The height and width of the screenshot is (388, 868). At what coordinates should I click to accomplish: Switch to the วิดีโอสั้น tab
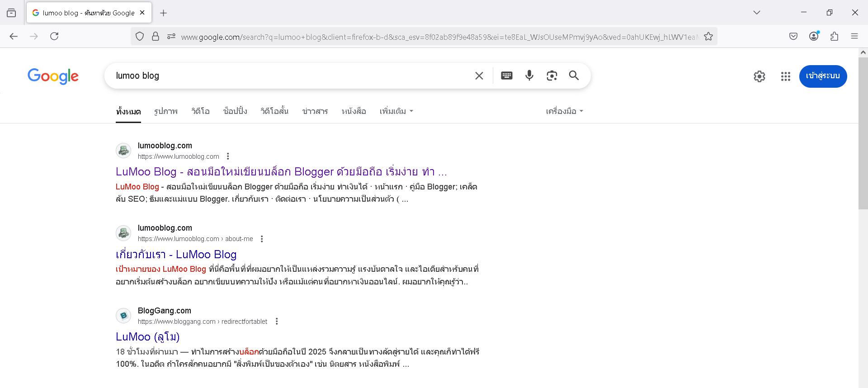(274, 111)
